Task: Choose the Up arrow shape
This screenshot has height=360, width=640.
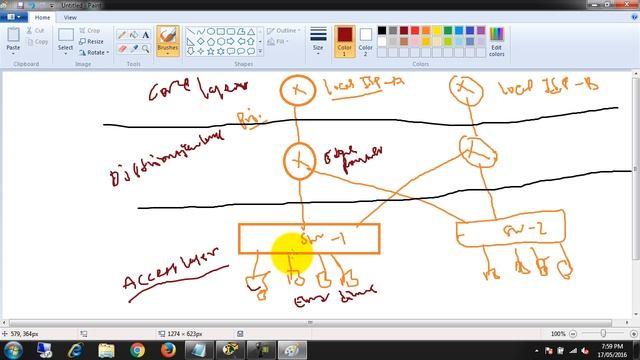Action: (x=251, y=41)
